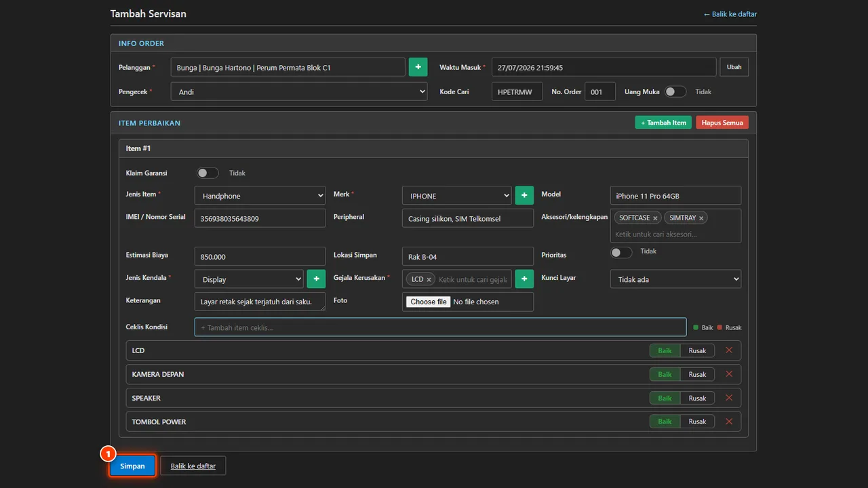Toggle the Uang Muka switch
Screen dimensions: 868x488
tap(675, 91)
